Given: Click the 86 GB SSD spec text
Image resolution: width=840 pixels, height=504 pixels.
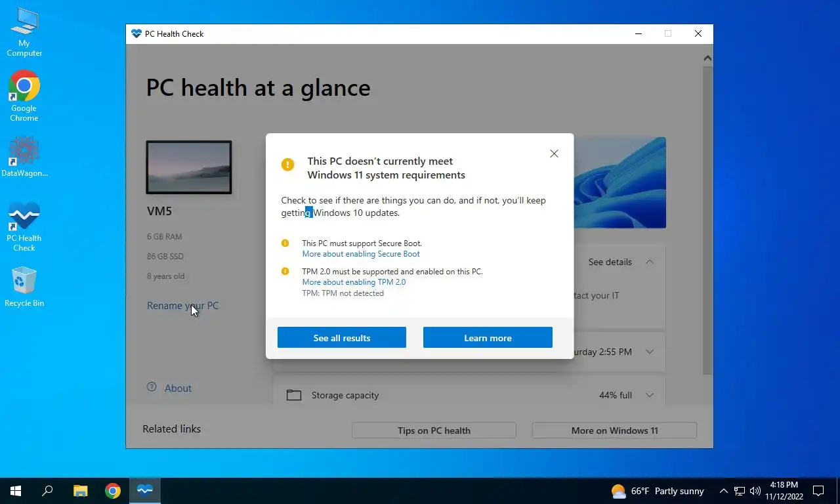Looking at the screenshot, I should 165,257.
